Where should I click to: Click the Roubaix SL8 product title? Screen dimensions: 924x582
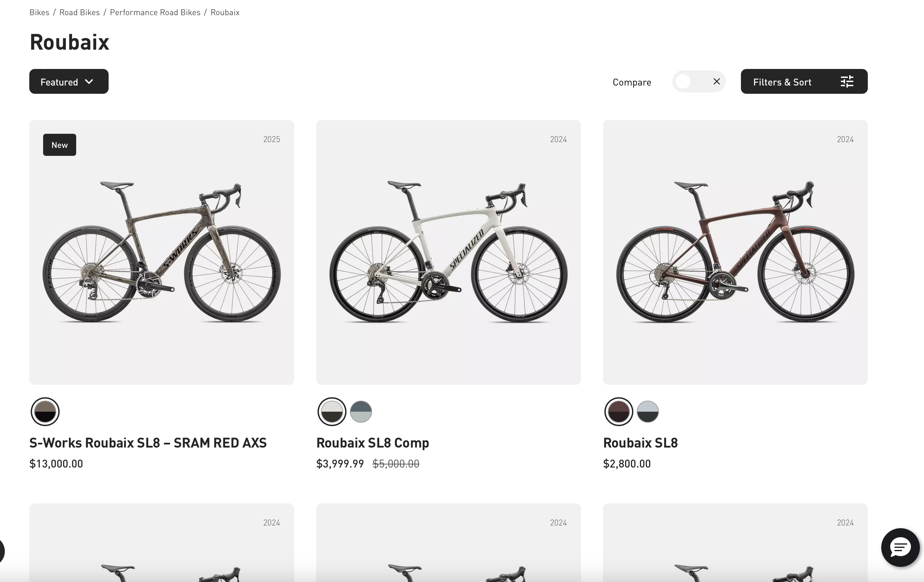(x=640, y=443)
